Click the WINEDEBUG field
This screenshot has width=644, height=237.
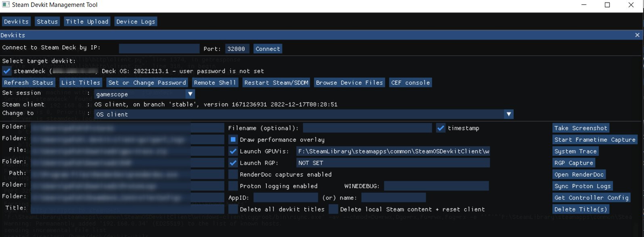point(436,186)
